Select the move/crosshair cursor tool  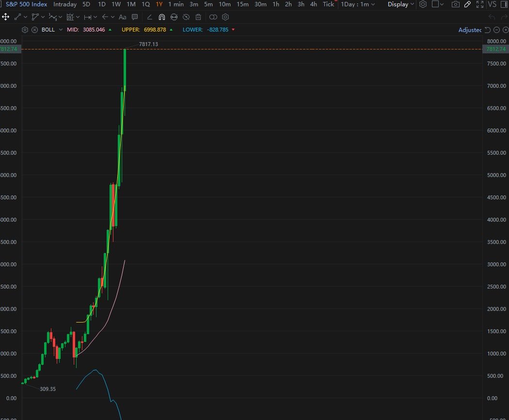coord(5,17)
